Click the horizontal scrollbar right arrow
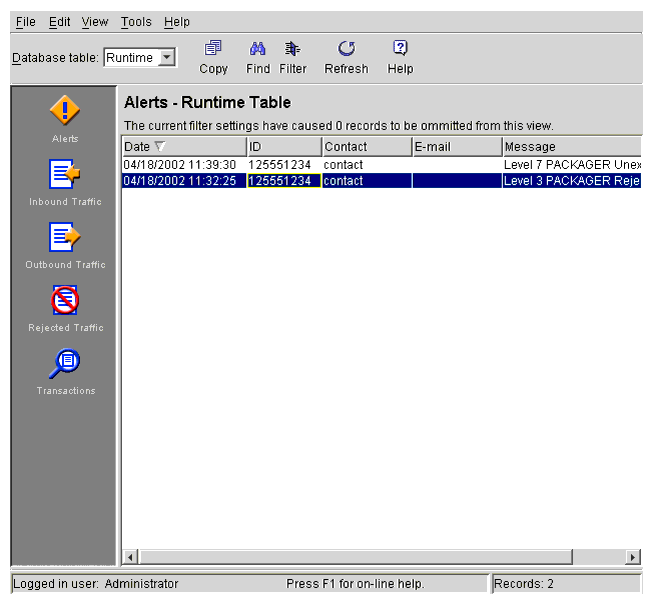Viewport: 653px width, 604px height. click(x=633, y=557)
